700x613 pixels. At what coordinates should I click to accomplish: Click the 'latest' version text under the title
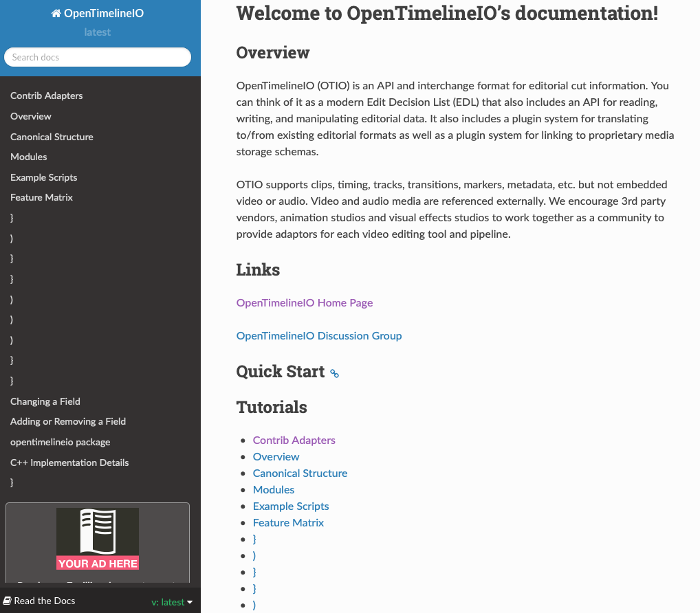(x=98, y=32)
